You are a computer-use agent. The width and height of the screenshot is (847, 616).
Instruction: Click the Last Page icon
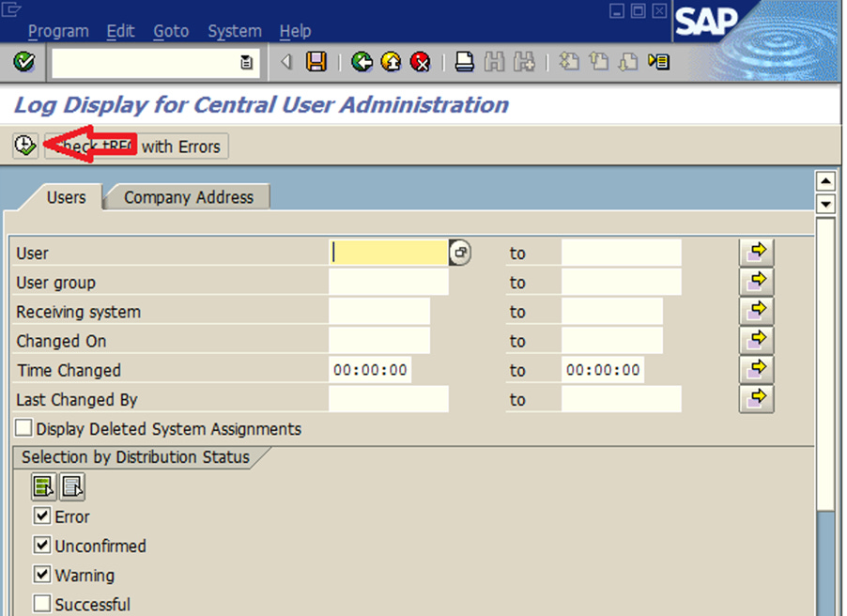pyautogui.click(x=658, y=62)
